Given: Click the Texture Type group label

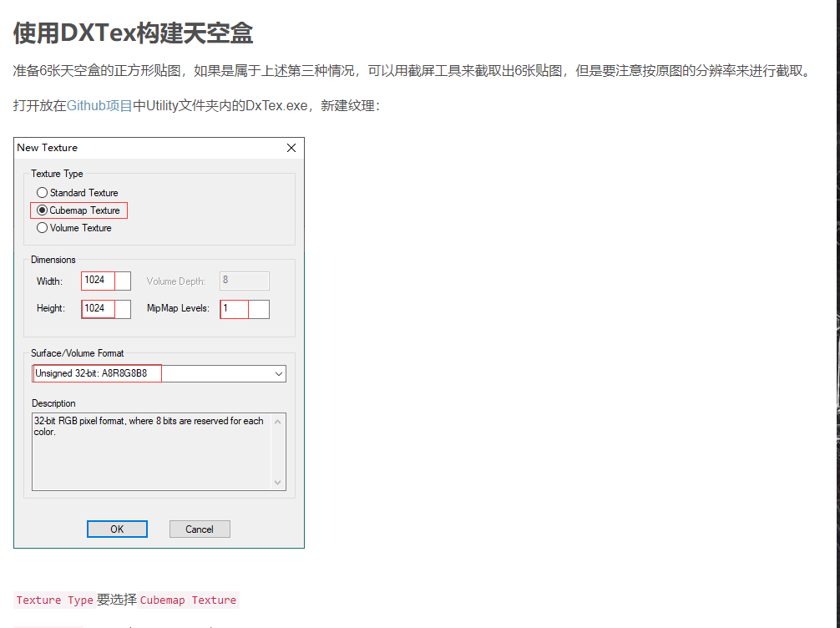Looking at the screenshot, I should coord(57,174).
